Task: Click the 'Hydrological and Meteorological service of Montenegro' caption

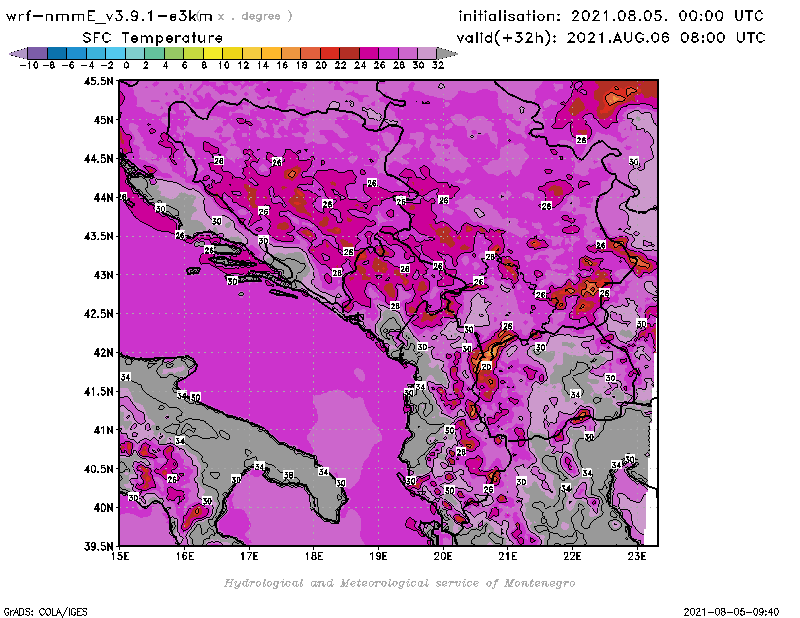Action: point(399,583)
